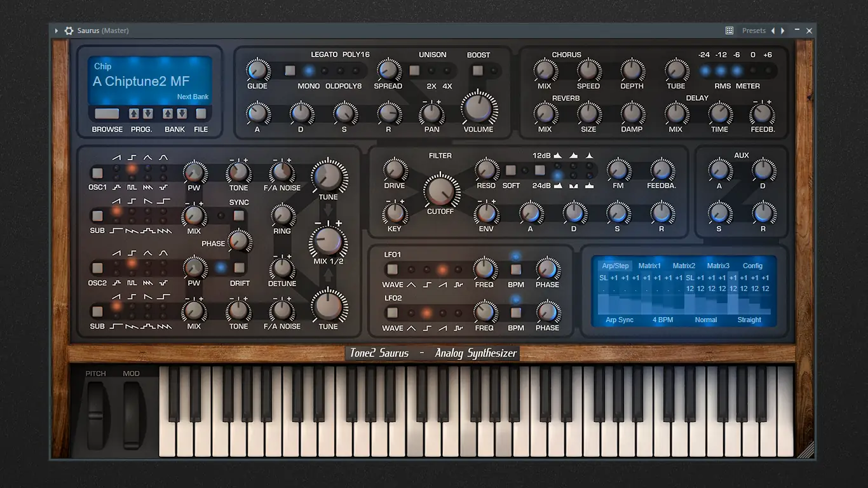Click the BANK down arrow
The width and height of the screenshot is (868, 488).
[x=182, y=112]
